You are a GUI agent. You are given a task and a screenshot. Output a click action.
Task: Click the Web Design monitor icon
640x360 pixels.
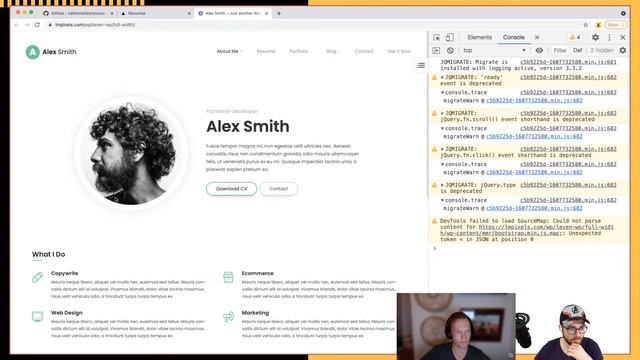[x=38, y=317]
